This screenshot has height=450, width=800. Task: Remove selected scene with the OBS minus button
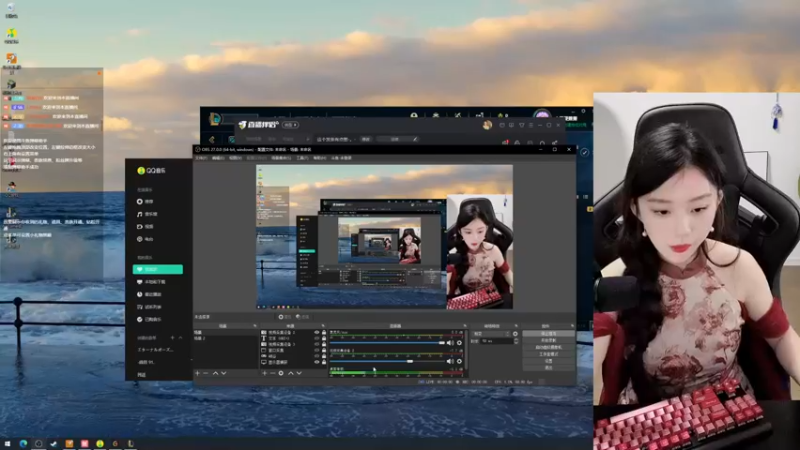point(206,373)
